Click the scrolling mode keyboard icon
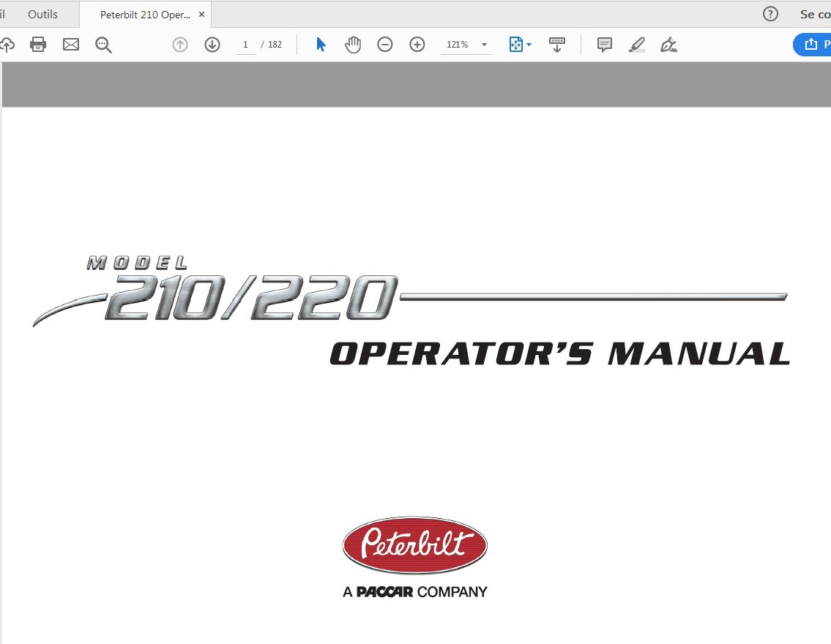 557,45
